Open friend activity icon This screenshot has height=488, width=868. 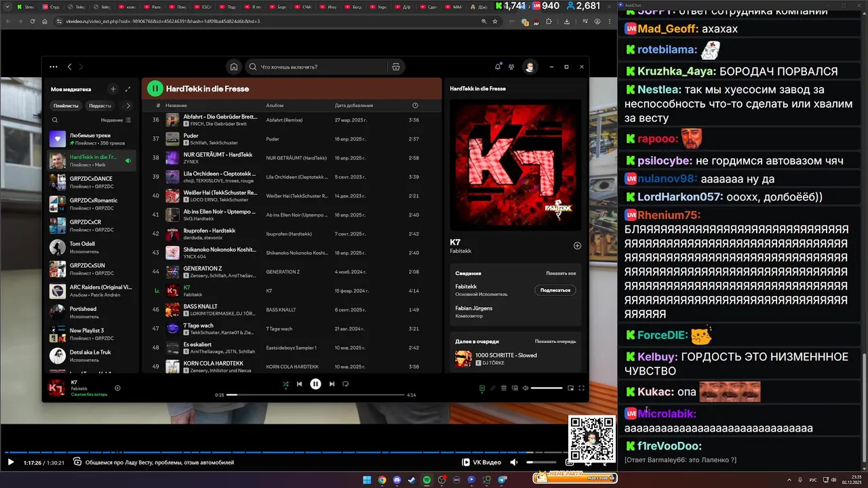click(511, 67)
